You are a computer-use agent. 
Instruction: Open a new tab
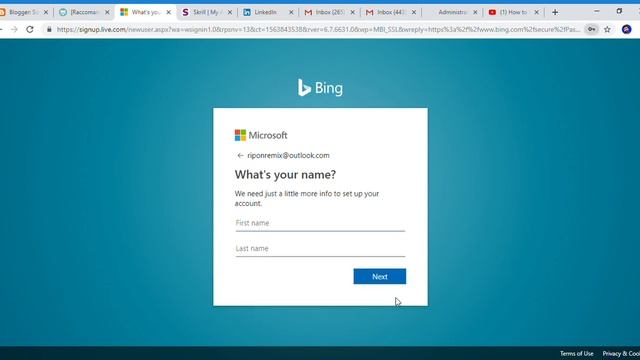click(555, 12)
